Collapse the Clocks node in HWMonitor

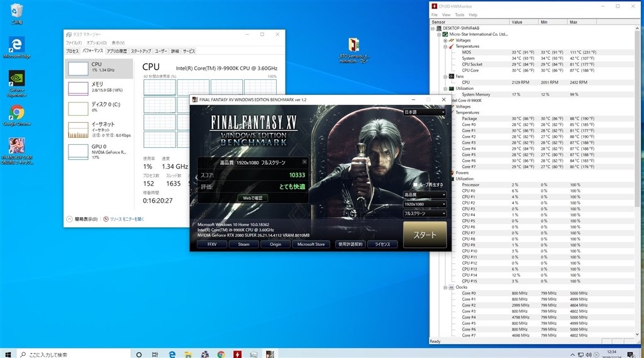point(445,288)
